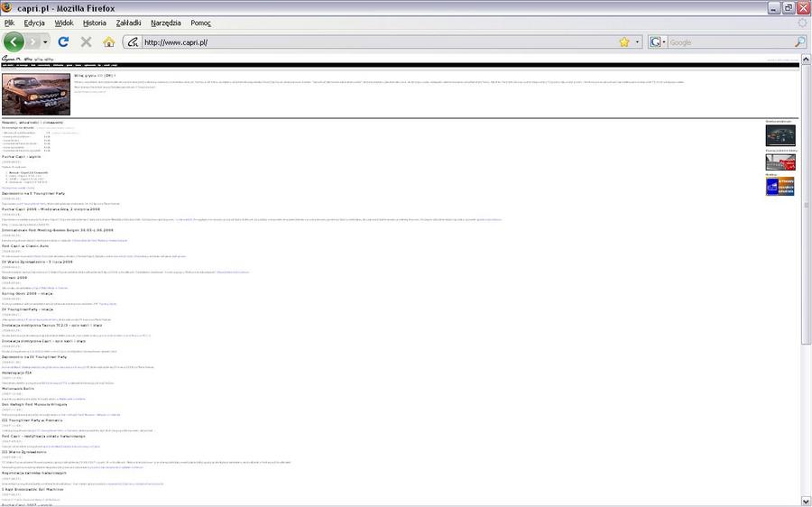The width and height of the screenshot is (812, 507).
Task: Open the Pomoc menu
Action: click(200, 23)
